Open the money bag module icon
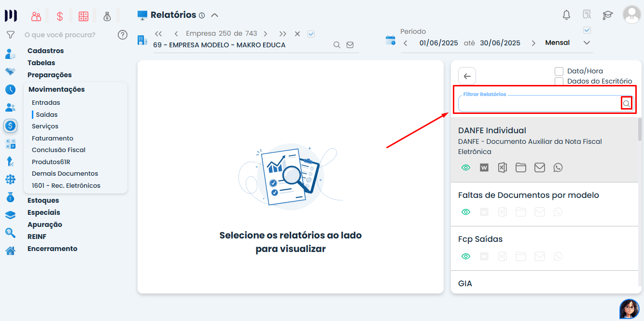 click(x=107, y=16)
